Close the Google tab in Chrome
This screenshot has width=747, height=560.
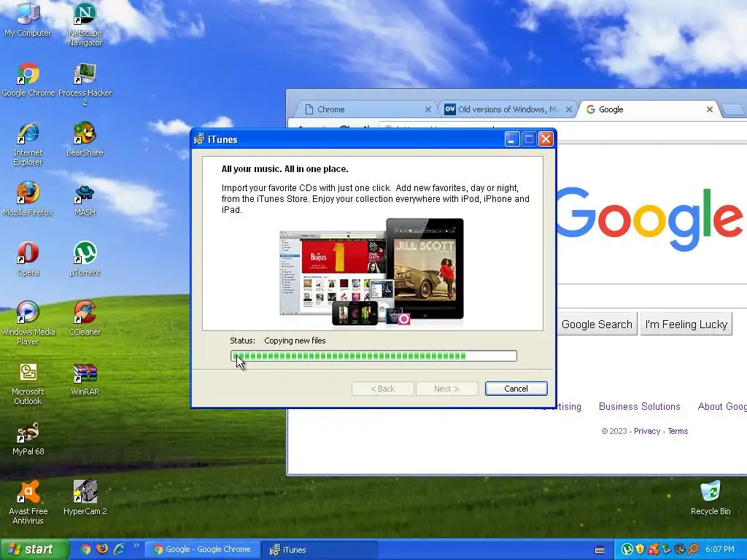click(709, 109)
